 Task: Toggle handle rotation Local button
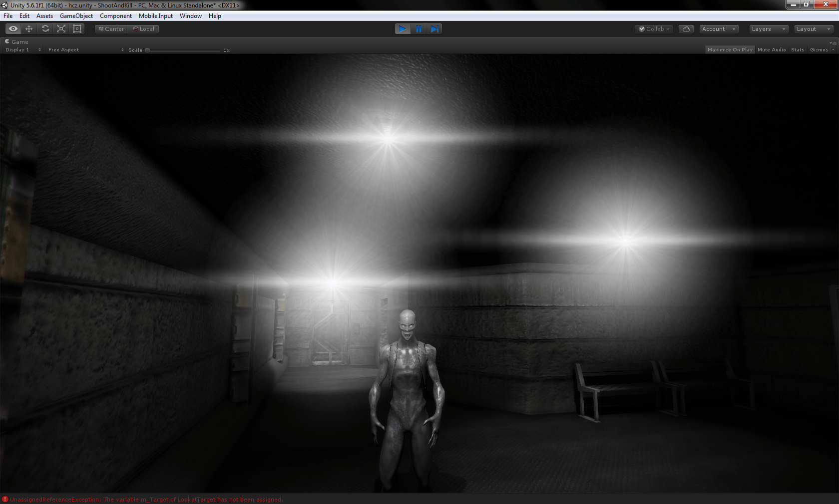[143, 29]
